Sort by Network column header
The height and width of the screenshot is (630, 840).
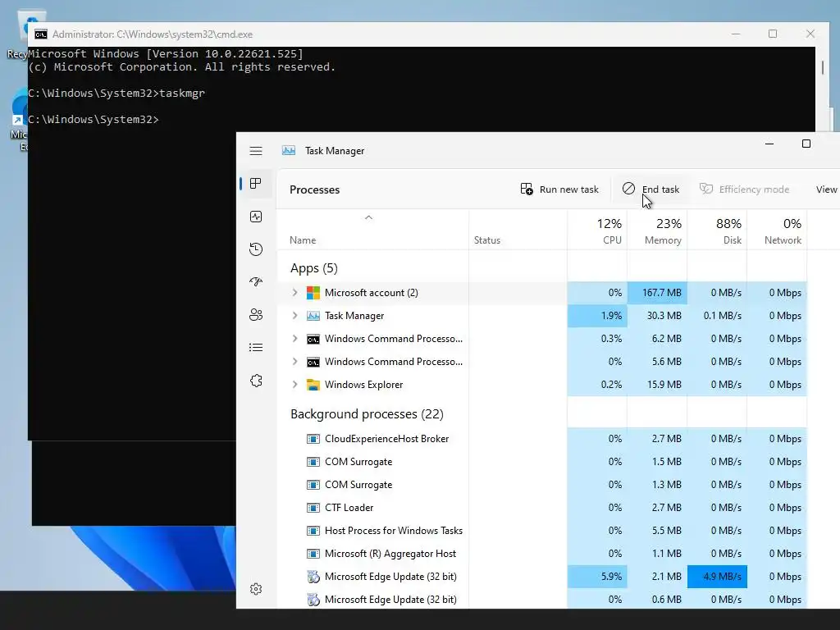(x=778, y=231)
